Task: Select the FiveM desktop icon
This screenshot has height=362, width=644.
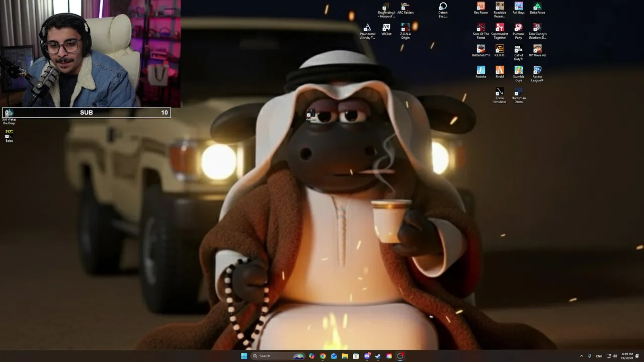Action: 500,73
